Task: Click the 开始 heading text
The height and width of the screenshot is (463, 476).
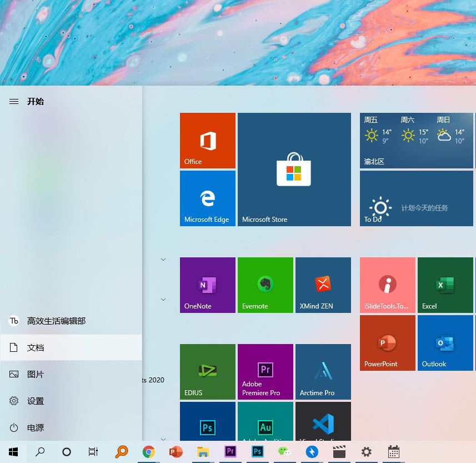Action: pos(36,102)
